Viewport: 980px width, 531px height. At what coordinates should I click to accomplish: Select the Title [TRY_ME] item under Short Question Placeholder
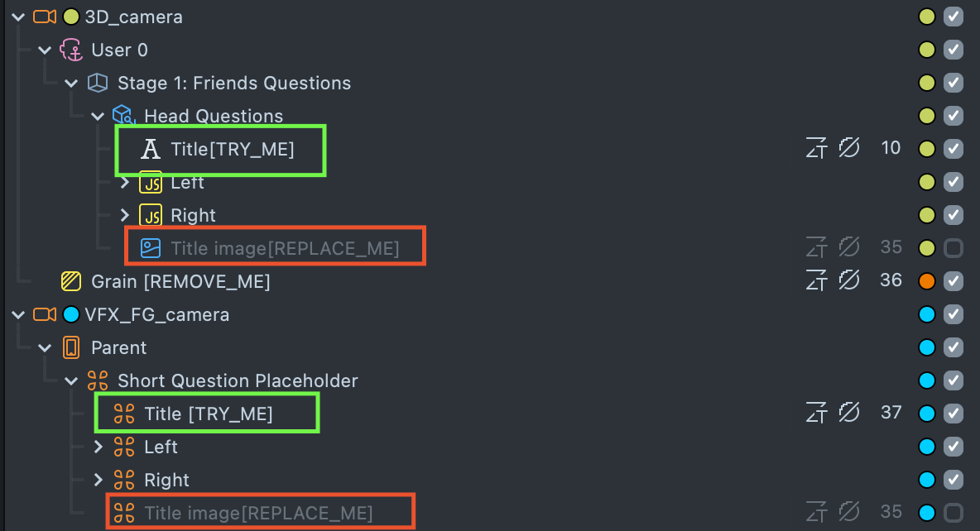tap(208, 414)
